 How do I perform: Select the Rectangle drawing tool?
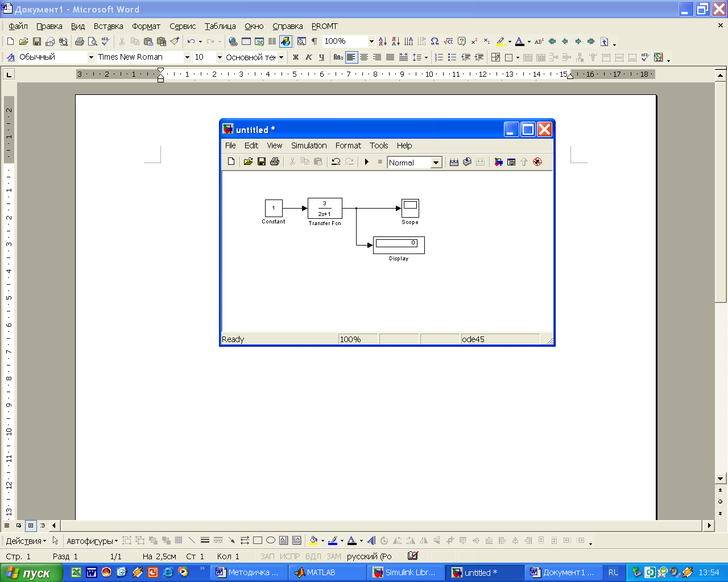point(258,541)
